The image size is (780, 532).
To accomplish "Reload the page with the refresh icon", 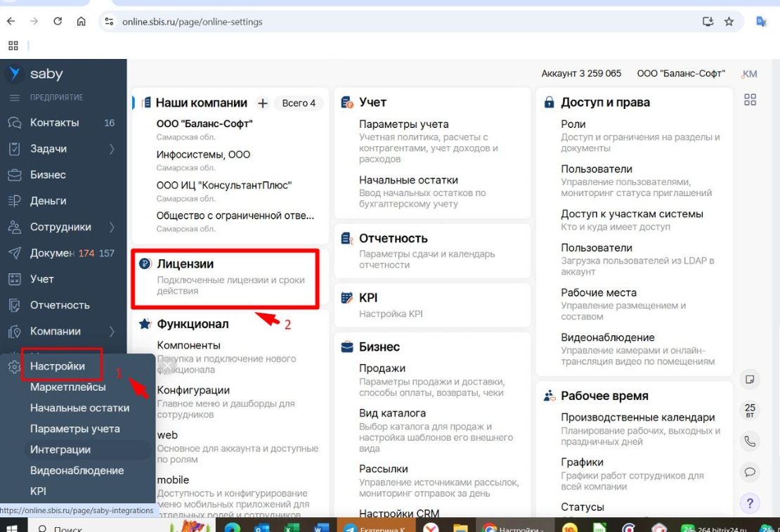I will [x=58, y=21].
